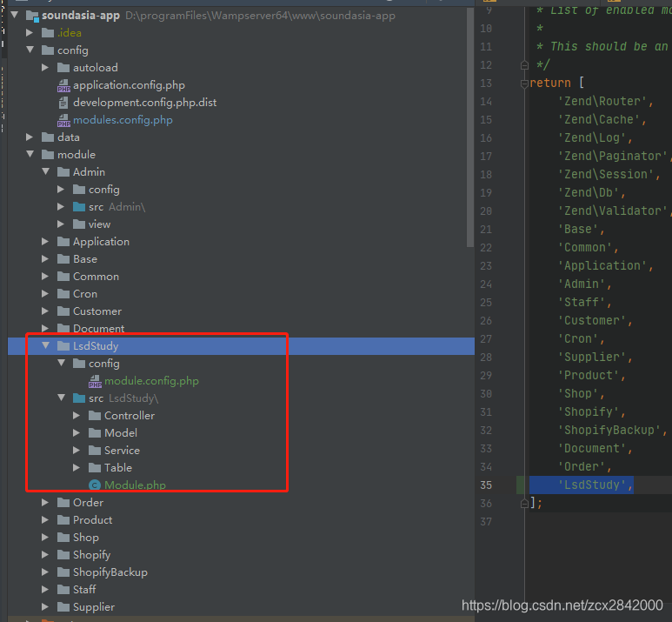672x622 pixels.
Task: Click the .idea folder icon
Action: tap(48, 32)
